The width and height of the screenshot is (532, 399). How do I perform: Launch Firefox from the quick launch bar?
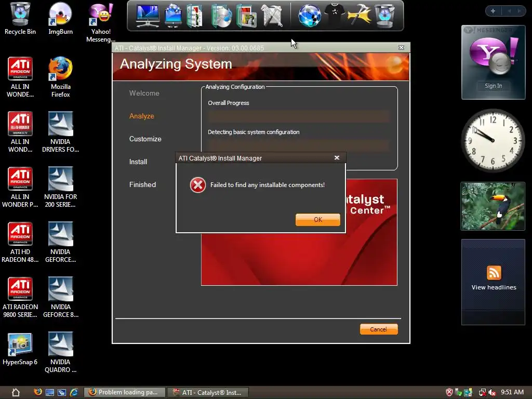37,392
